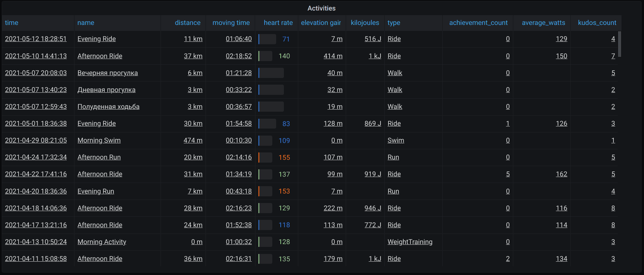Viewport: 644px width, 275px height.
Task: Click the achievement_count column header
Action: pyautogui.click(x=478, y=23)
